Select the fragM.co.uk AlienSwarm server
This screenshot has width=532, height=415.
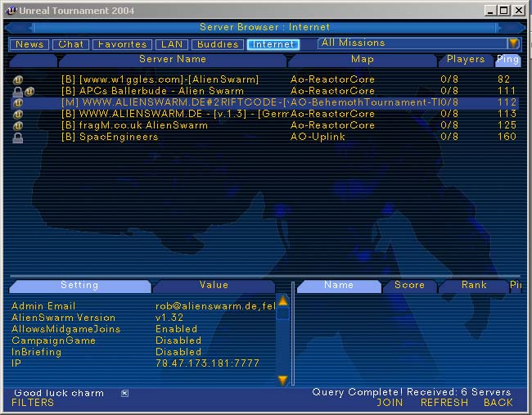coord(264,125)
